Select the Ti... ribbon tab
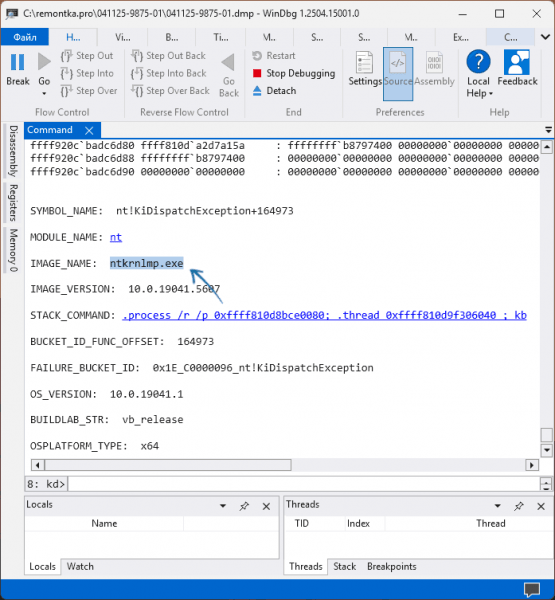 coord(220,38)
